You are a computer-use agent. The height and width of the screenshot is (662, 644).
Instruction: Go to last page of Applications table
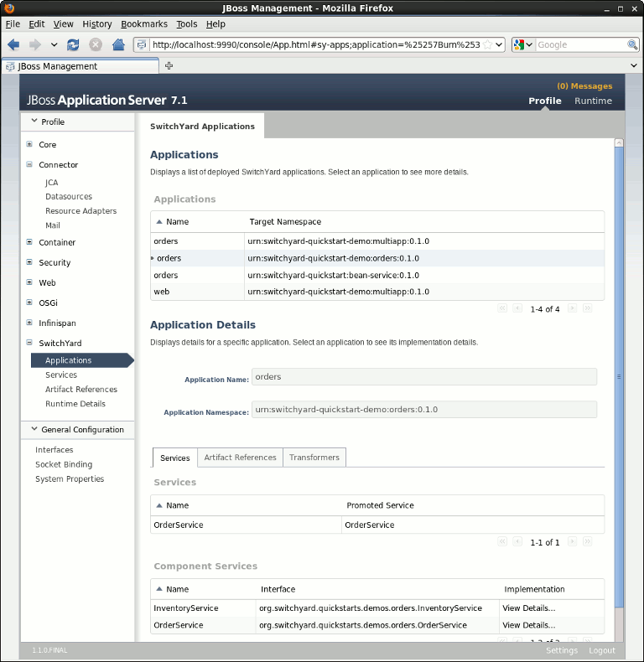point(587,308)
